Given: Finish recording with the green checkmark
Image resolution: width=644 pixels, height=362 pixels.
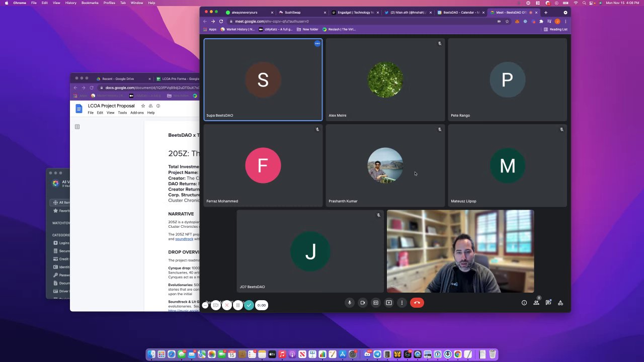Looking at the screenshot, I should pyautogui.click(x=249, y=305).
